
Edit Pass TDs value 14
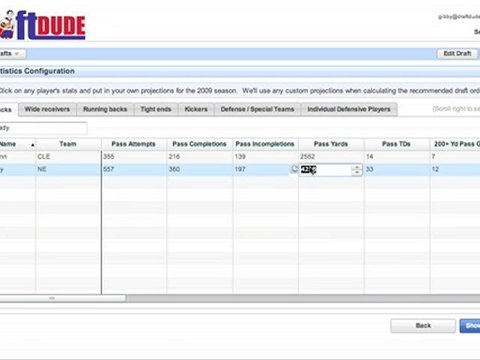point(396,157)
